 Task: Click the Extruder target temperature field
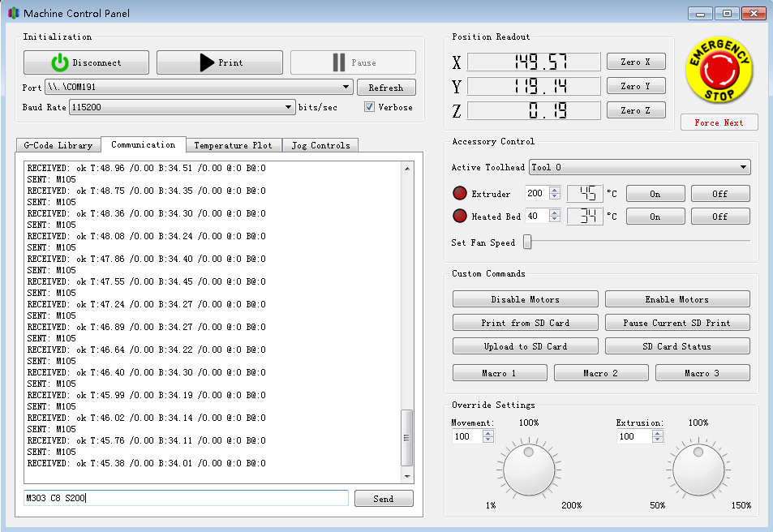tap(537, 193)
